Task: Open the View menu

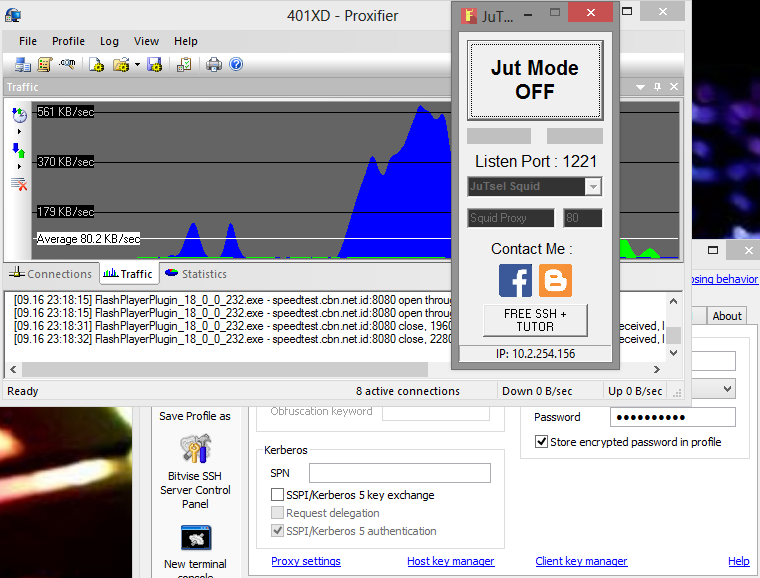Action: (146, 41)
